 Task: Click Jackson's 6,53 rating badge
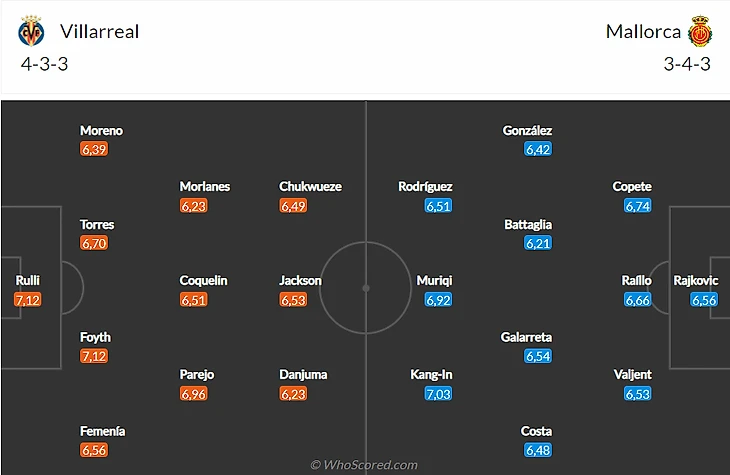click(x=293, y=300)
